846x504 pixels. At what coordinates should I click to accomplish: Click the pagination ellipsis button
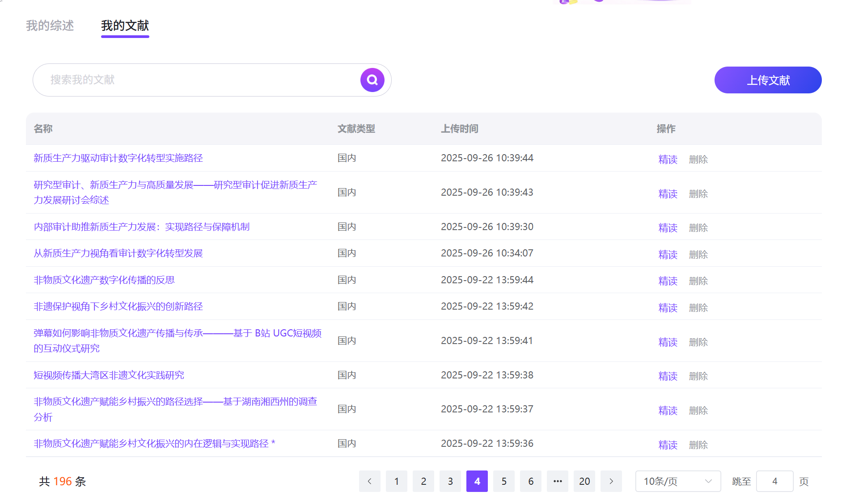click(x=557, y=481)
